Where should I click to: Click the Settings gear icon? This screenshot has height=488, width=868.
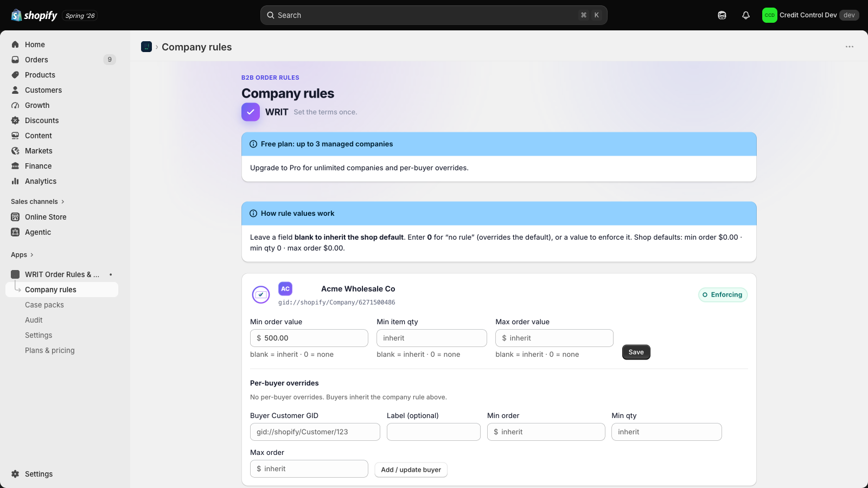click(15, 474)
